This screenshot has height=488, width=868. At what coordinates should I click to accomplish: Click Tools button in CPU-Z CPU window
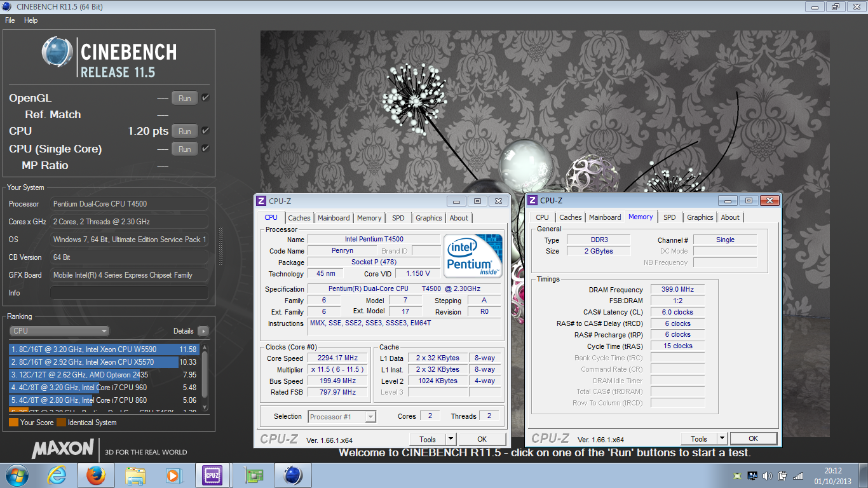pos(428,439)
